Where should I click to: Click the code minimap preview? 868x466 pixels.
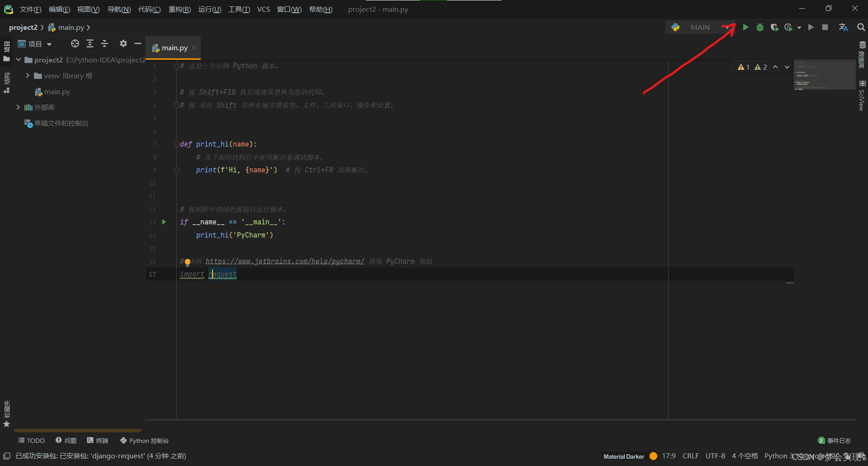[x=824, y=75]
